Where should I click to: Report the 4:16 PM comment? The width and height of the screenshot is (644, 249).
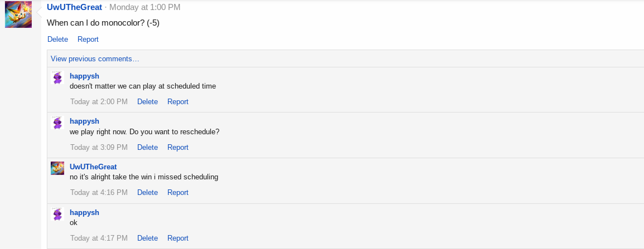pyautogui.click(x=178, y=192)
